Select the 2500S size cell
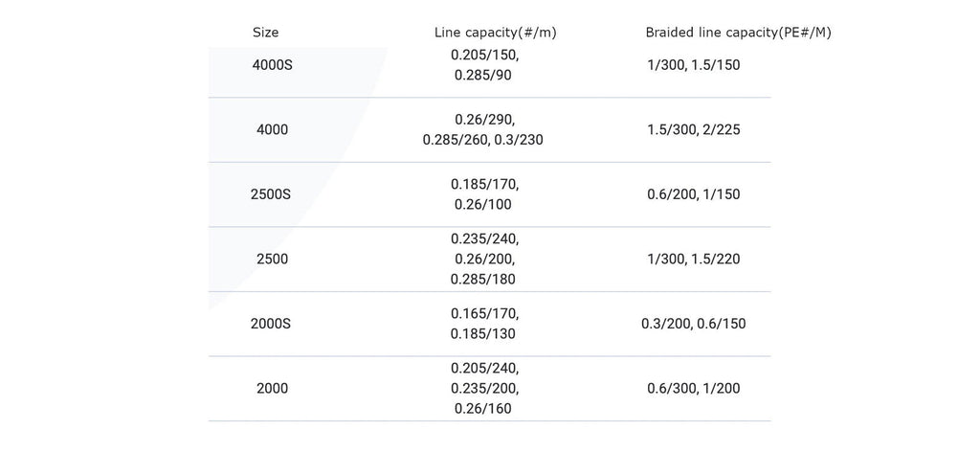This screenshot has width=980, height=475. tap(270, 194)
